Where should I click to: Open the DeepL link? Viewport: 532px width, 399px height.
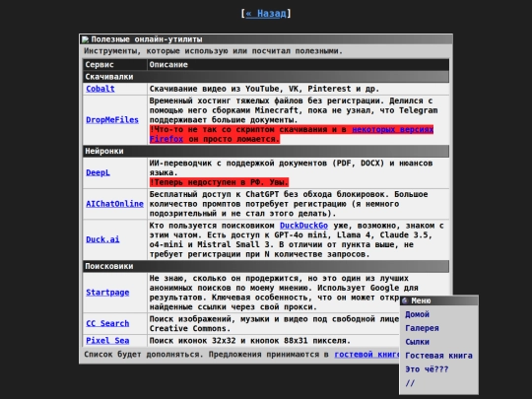click(98, 172)
